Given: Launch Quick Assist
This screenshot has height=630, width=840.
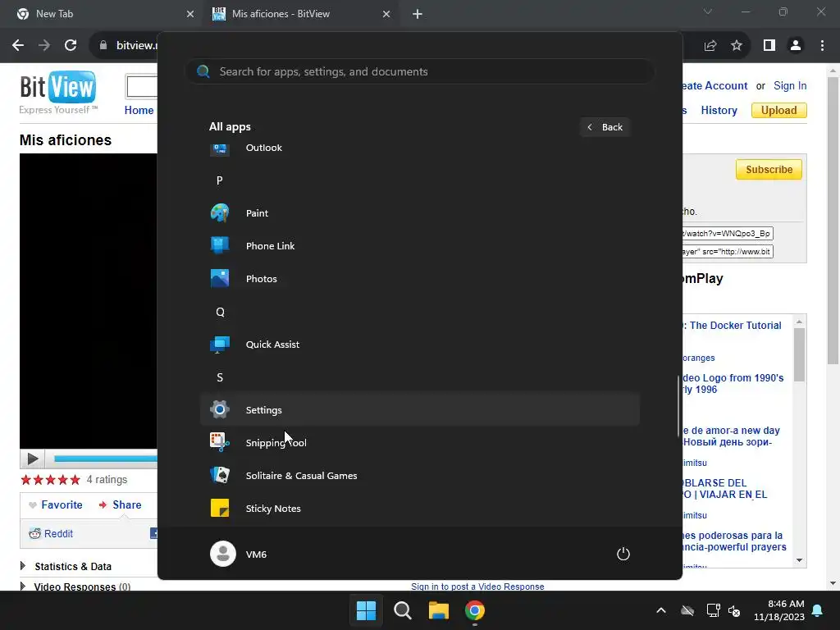Looking at the screenshot, I should click(419, 345).
